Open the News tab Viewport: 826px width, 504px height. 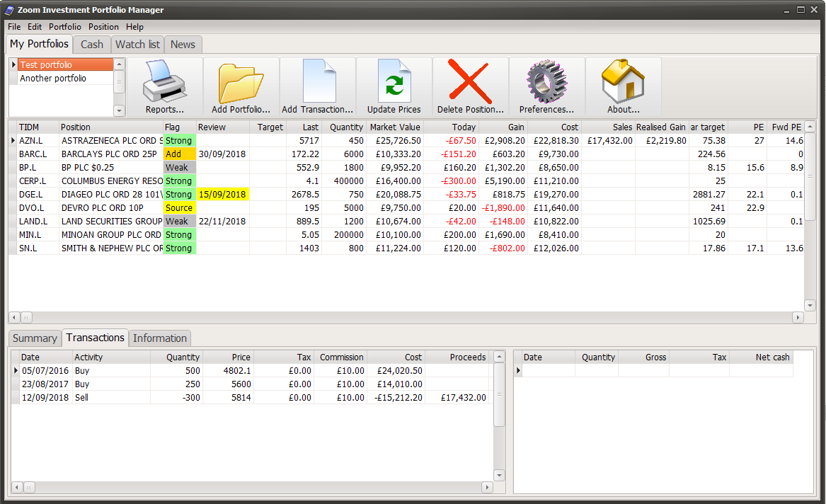(183, 44)
